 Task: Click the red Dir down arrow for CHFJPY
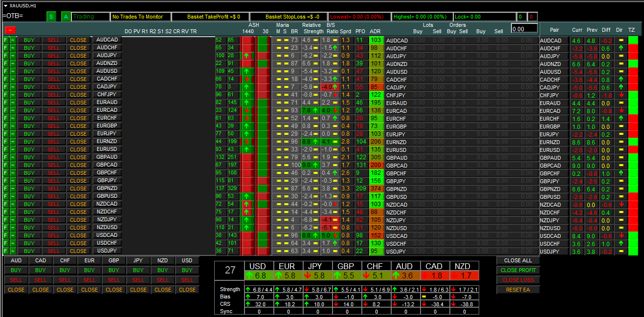[621, 95]
